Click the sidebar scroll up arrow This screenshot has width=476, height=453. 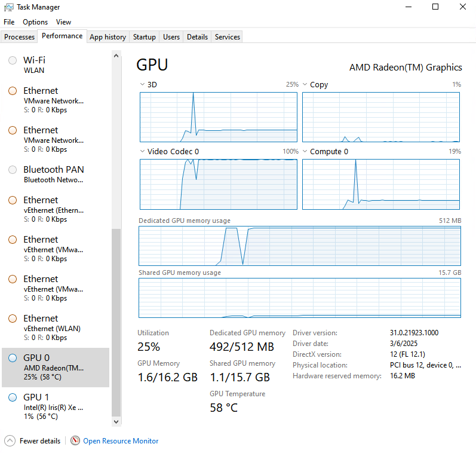pos(116,56)
